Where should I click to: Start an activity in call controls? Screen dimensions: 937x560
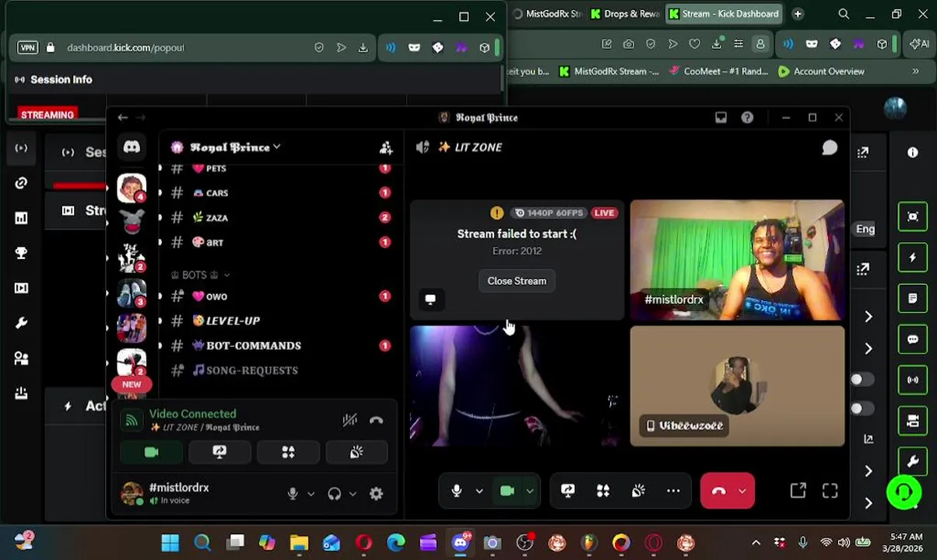[x=603, y=491]
